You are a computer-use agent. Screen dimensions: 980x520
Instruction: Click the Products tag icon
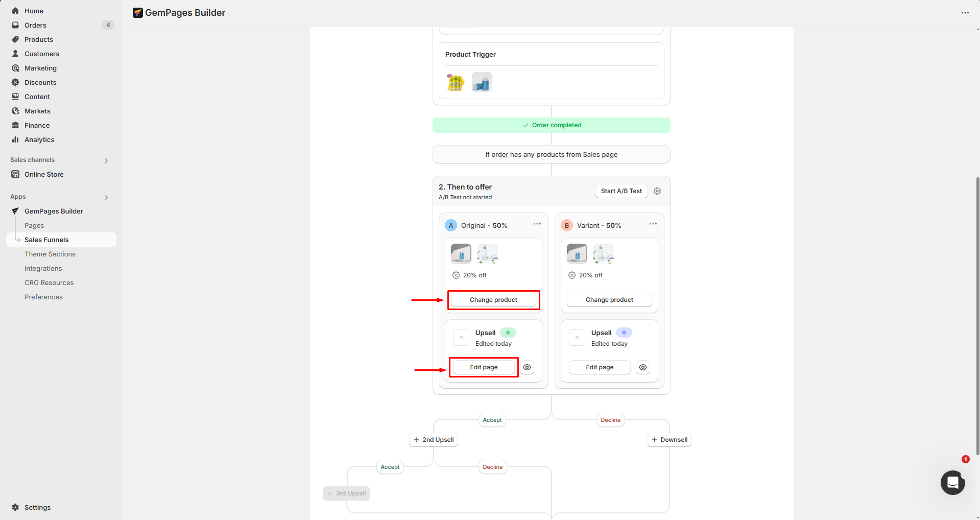point(15,39)
